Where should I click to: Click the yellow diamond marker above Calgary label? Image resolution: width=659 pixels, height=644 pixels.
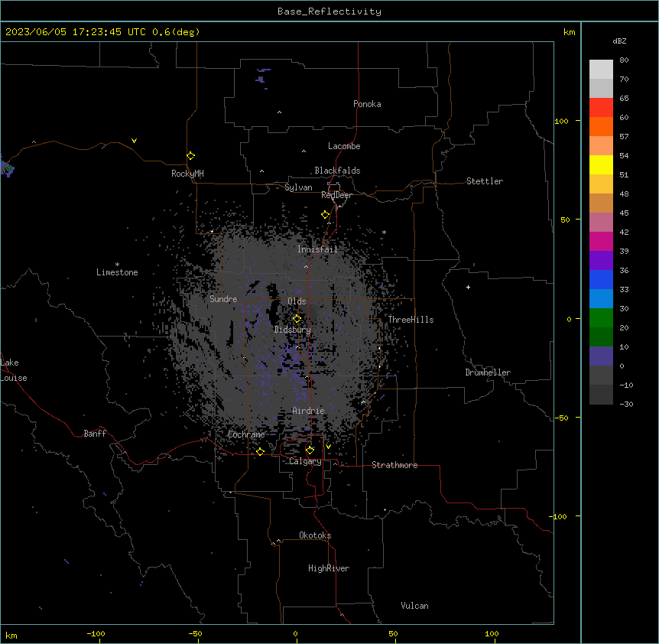(x=310, y=450)
